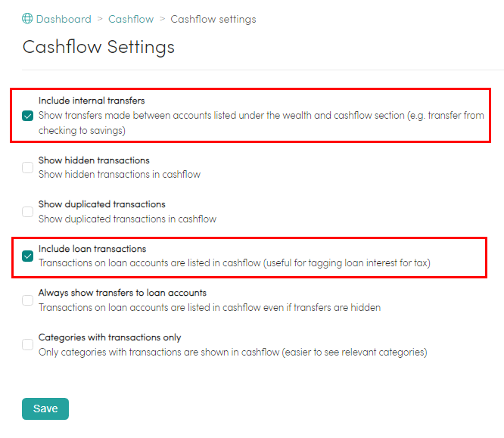Click the Cashflow settings breadcrumb text
This screenshot has height=438, width=504.
tap(213, 19)
